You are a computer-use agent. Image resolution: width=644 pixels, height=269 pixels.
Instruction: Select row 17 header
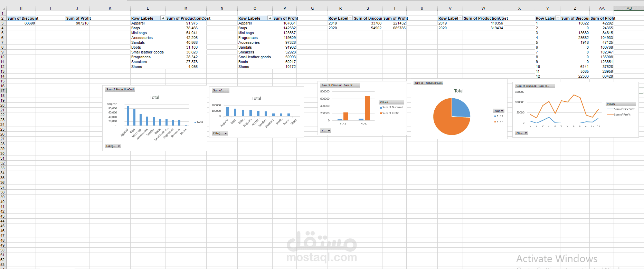tap(3, 91)
